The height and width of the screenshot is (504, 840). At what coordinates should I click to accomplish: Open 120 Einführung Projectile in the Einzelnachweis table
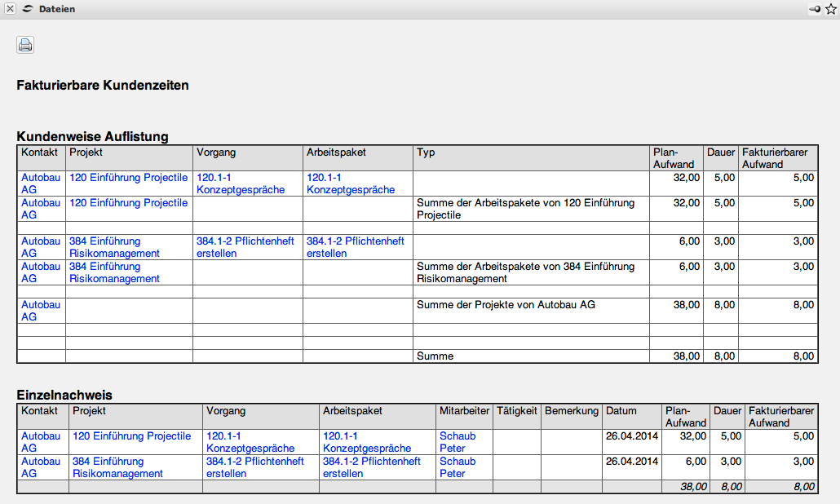(x=131, y=436)
